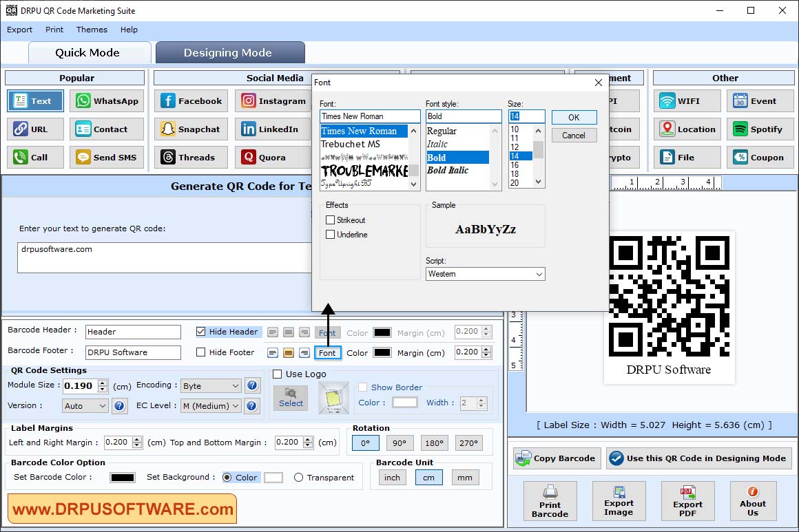799x532 pixels.
Task: Open the Print menu
Action: [54, 30]
